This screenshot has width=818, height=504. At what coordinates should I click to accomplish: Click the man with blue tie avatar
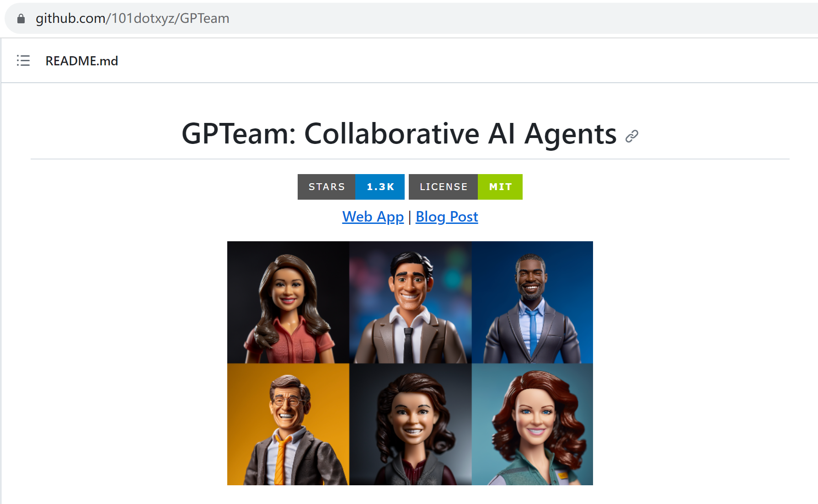[x=532, y=302]
